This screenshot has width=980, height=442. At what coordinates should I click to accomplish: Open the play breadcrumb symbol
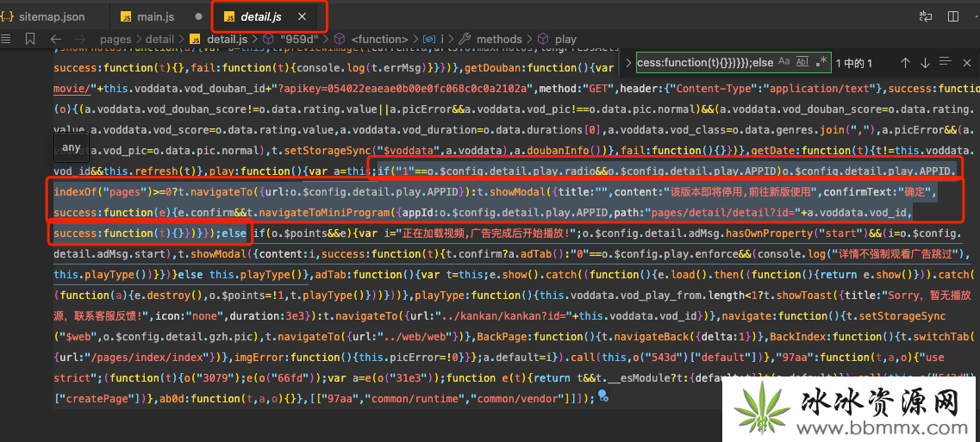558,39
